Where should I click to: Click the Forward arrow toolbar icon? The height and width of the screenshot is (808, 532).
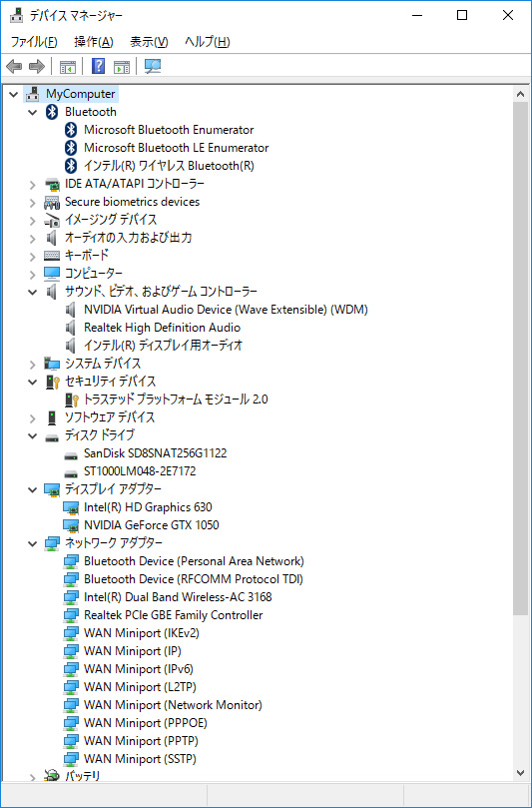point(37,66)
